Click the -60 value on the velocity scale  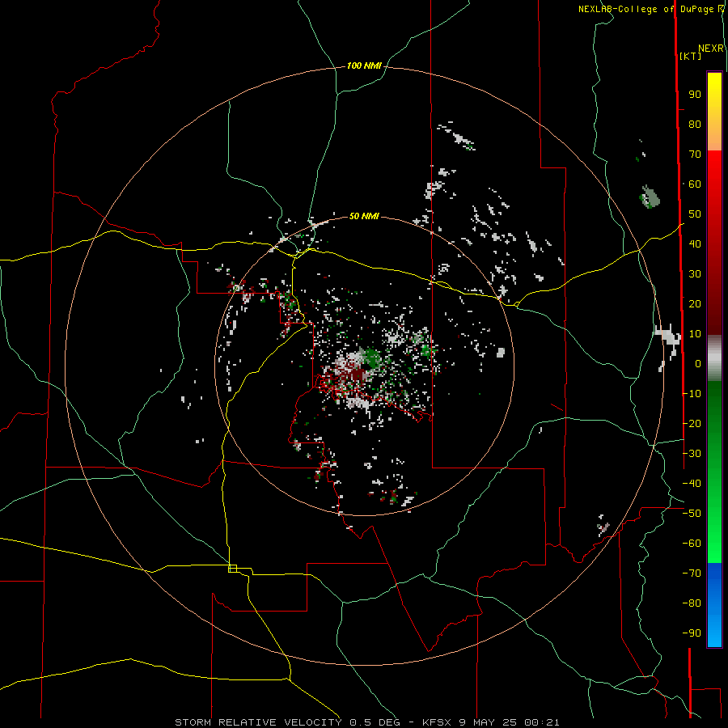[692, 544]
